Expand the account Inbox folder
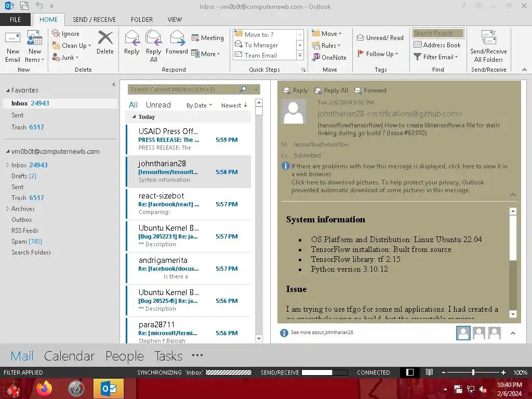The height and width of the screenshot is (399, 532). pos(8,165)
